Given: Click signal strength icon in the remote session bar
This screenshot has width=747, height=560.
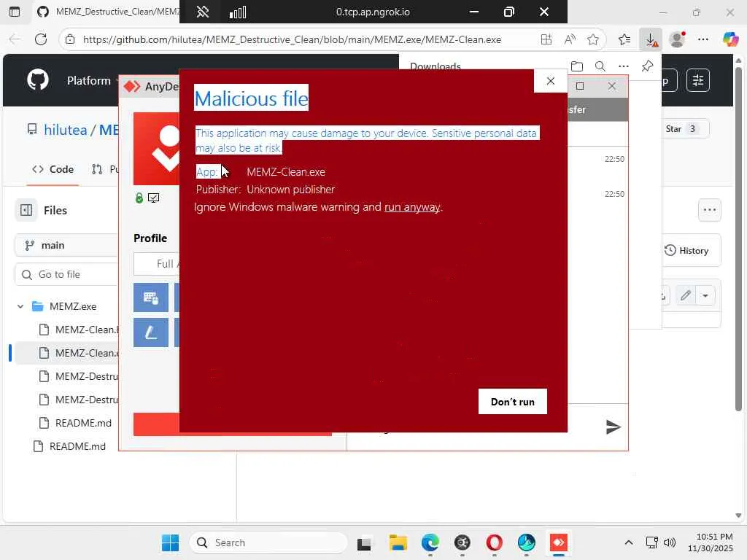Looking at the screenshot, I should 238,12.
